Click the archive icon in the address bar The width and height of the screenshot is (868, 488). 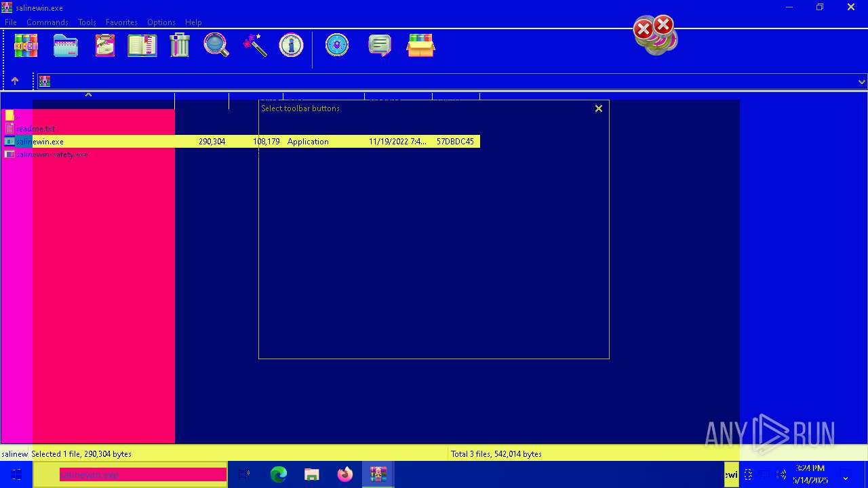45,81
